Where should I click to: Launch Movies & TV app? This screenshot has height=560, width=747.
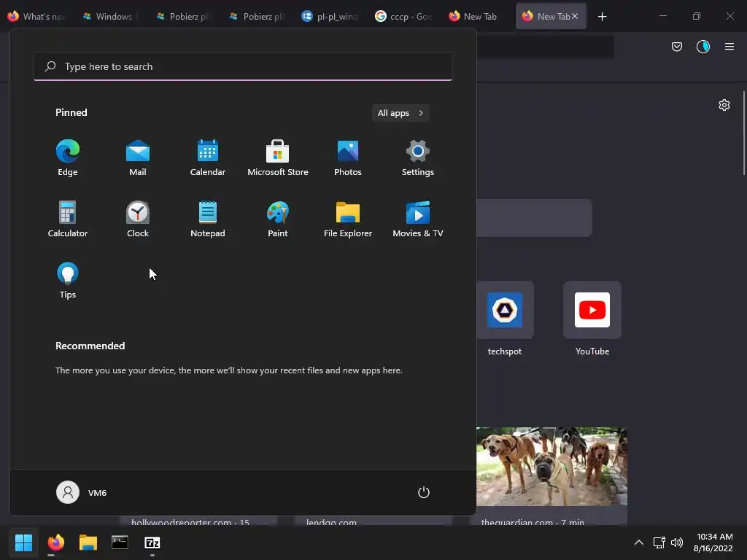(x=418, y=219)
